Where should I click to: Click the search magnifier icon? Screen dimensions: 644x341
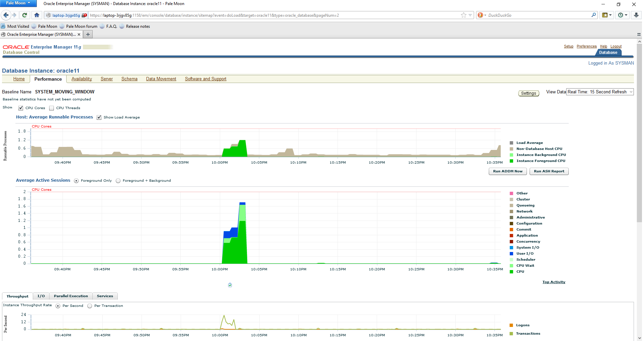point(594,15)
